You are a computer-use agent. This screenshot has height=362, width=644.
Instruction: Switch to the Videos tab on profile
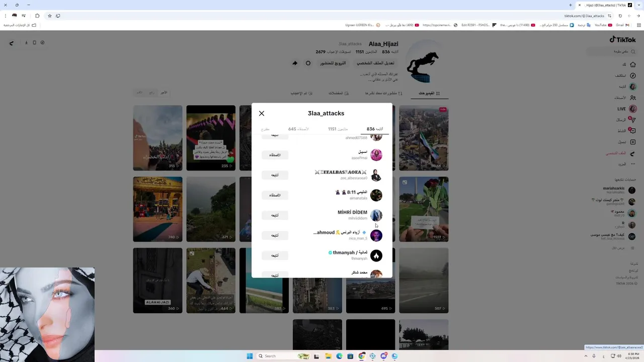pyautogui.click(x=429, y=94)
